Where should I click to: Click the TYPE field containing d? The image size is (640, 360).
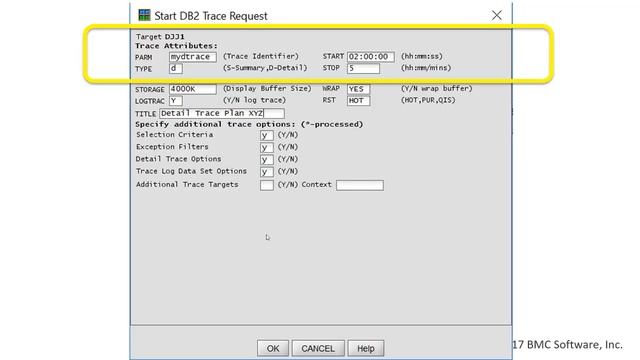tap(176, 68)
